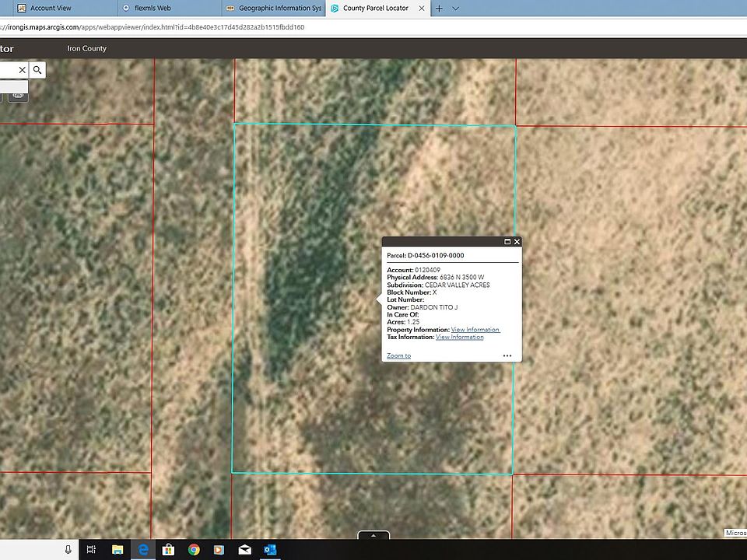
Task: Open Outlook from the taskbar
Action: click(270, 550)
